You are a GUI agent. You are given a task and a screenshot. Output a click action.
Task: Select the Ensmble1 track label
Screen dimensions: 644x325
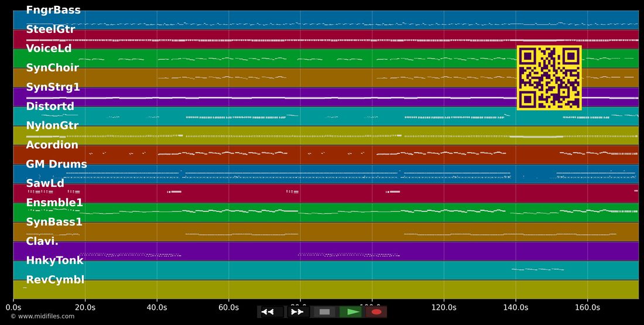(54, 203)
